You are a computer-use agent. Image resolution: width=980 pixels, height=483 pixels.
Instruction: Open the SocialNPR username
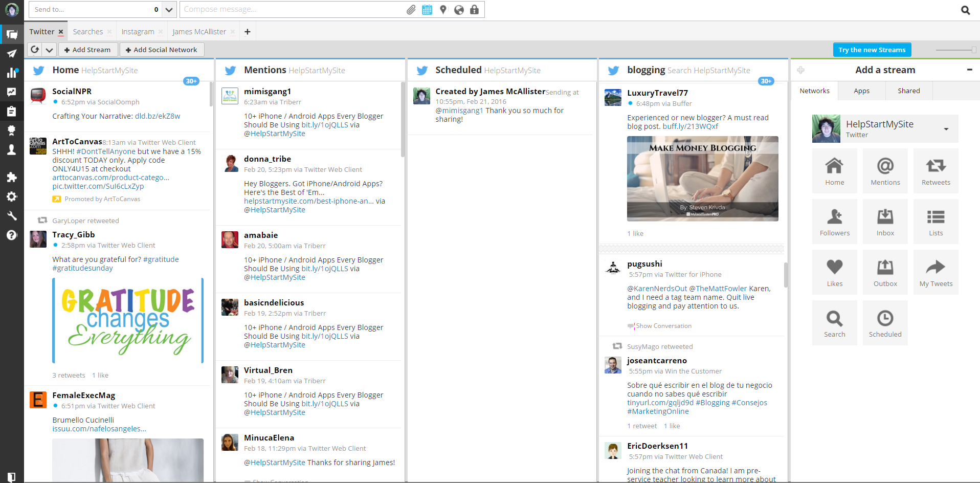[72, 91]
